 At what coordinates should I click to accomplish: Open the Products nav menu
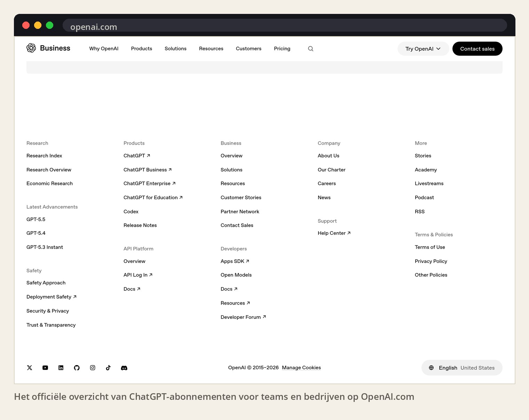(142, 49)
